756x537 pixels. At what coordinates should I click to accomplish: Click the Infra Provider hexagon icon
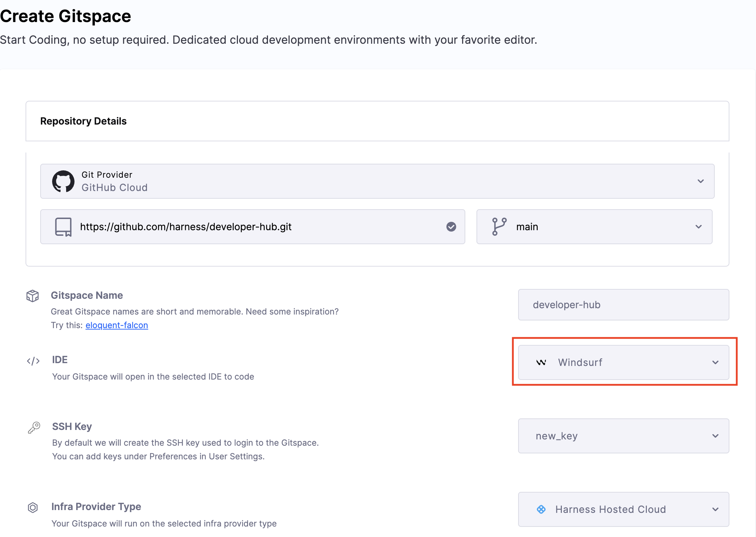[x=33, y=508]
